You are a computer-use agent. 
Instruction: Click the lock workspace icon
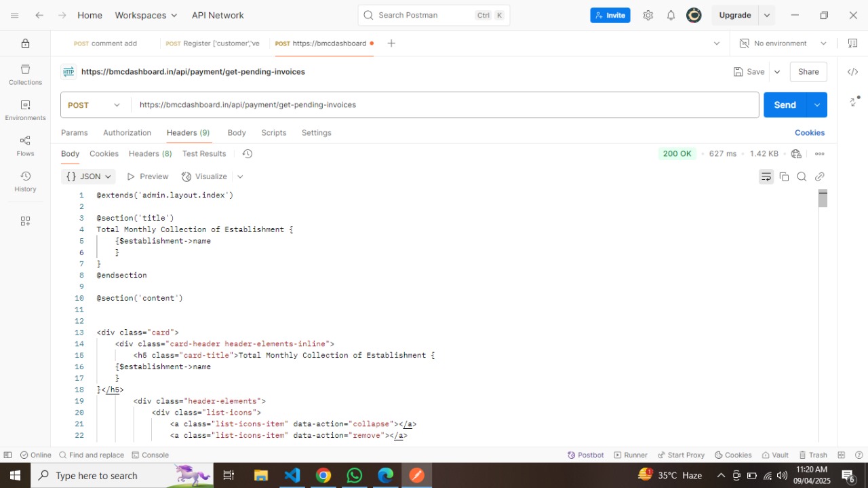pos(25,43)
